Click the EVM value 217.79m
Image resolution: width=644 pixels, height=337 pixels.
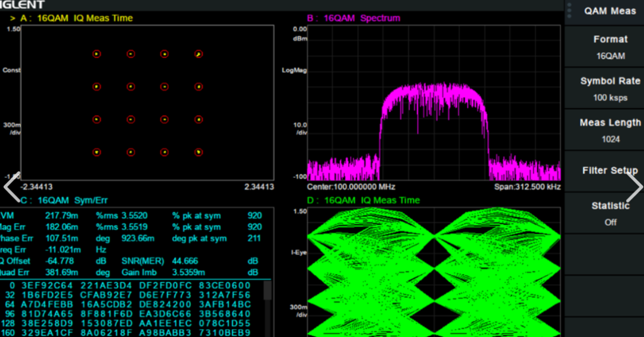61,215
